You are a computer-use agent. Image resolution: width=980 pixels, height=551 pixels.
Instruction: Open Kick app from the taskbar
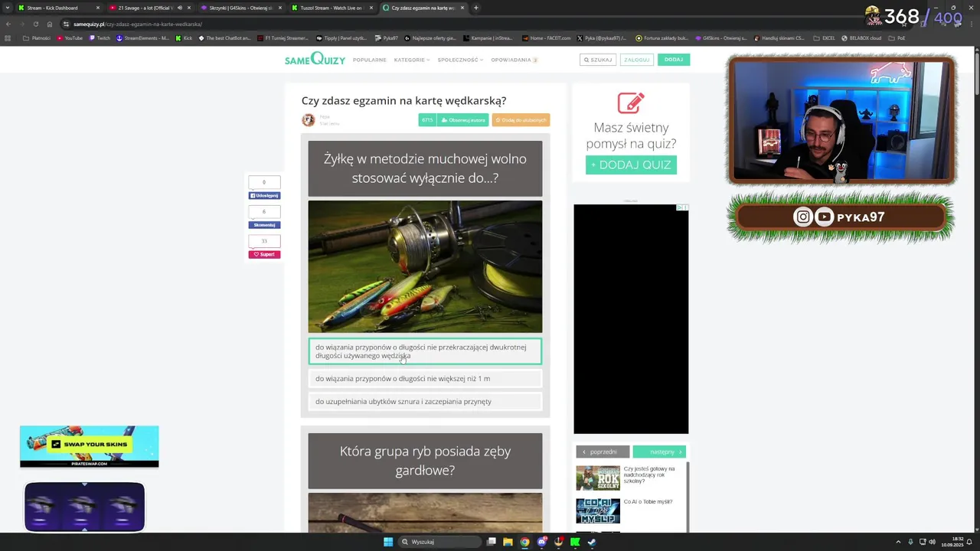click(575, 542)
